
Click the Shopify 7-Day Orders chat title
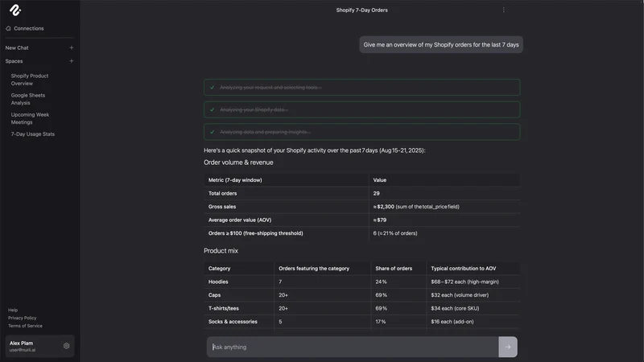click(x=361, y=10)
